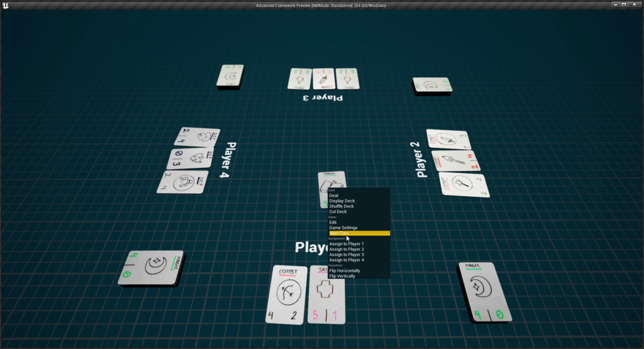The image size is (644, 349).
Task: Select Player 2's top sword circle card
Action: pos(448,140)
